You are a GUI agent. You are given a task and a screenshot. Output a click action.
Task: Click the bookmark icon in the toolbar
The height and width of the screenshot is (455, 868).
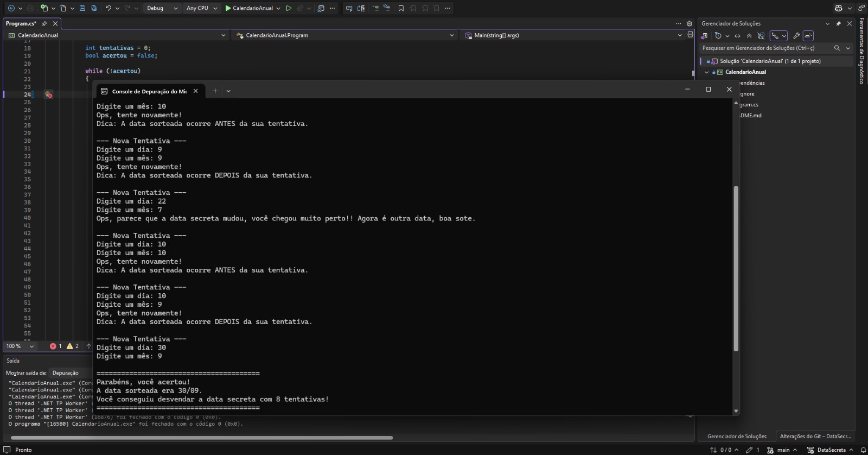pyautogui.click(x=401, y=8)
